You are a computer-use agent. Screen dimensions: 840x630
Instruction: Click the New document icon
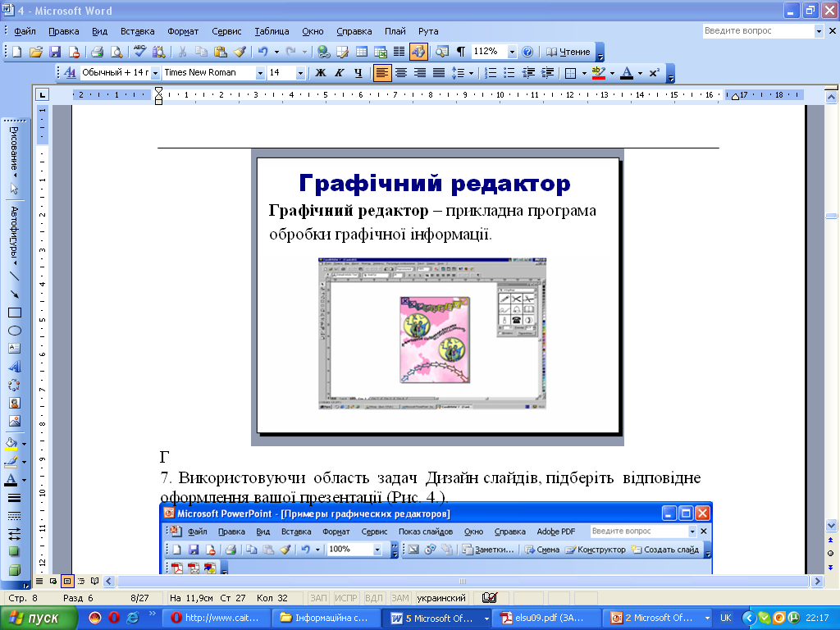pos(16,52)
